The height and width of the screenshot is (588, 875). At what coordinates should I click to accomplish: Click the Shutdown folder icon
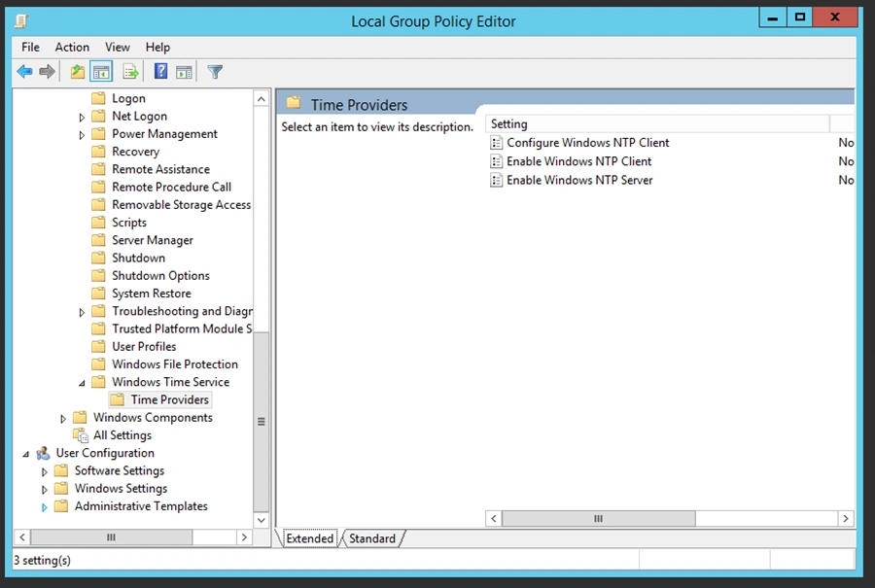pyautogui.click(x=99, y=258)
